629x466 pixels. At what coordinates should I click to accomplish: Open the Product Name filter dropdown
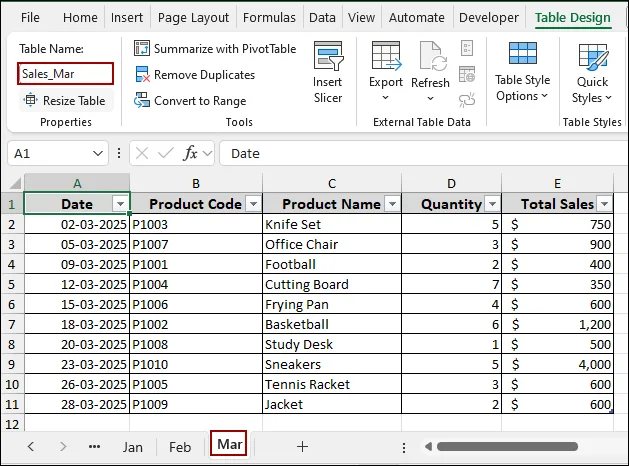tap(392, 204)
